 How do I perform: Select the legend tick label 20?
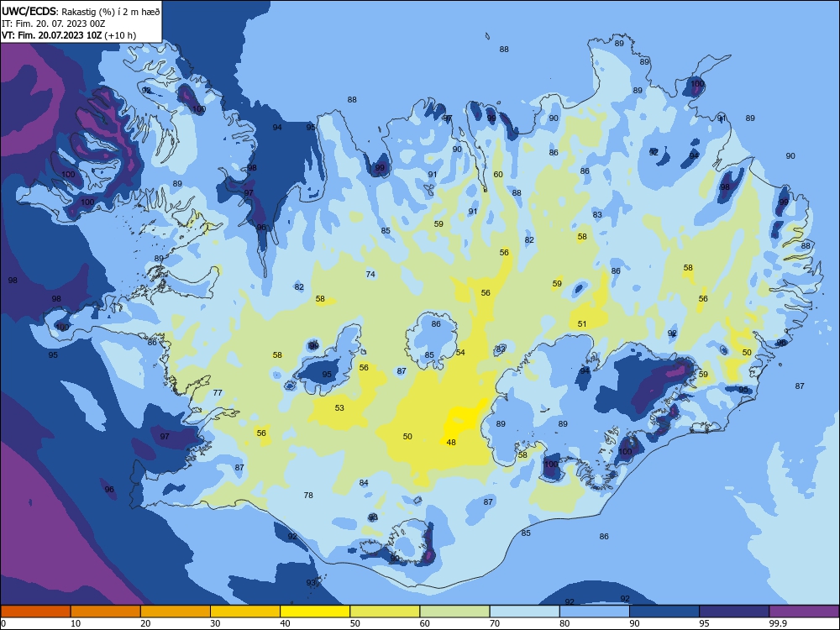point(145,623)
